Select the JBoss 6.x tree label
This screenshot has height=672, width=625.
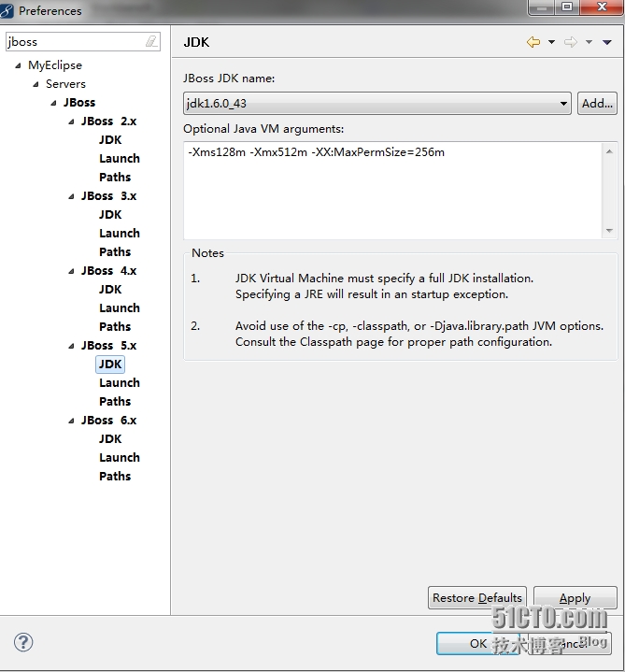pos(108,421)
